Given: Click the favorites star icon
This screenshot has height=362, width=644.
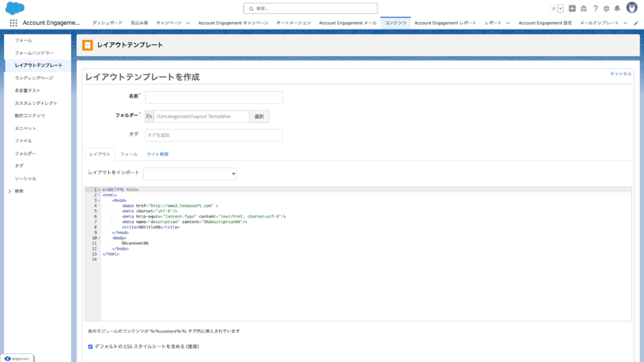Looking at the screenshot, I should pyautogui.click(x=553, y=9).
